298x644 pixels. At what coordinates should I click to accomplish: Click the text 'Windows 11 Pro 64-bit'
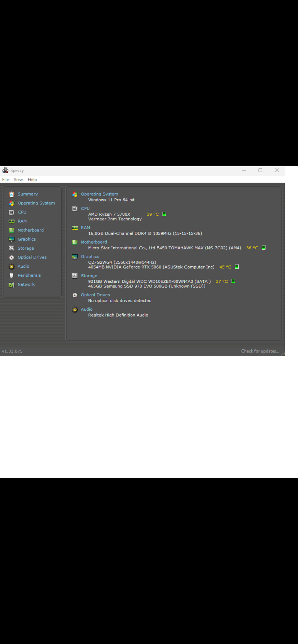(x=111, y=200)
